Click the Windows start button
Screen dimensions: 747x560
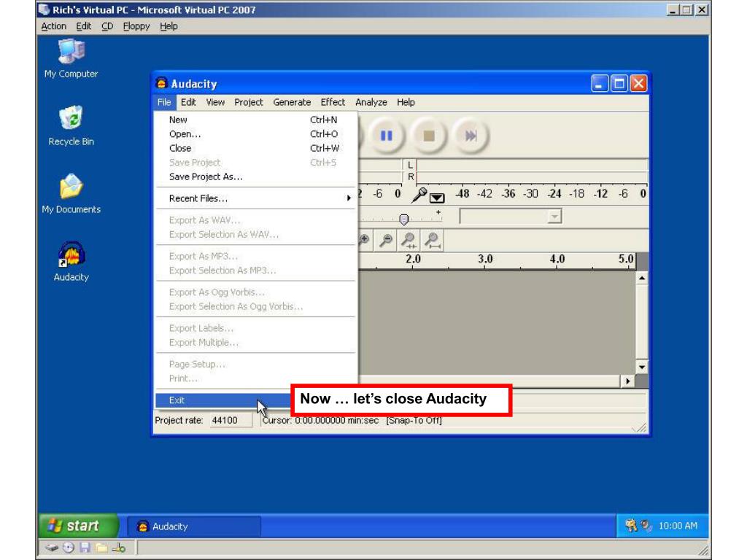(78, 526)
